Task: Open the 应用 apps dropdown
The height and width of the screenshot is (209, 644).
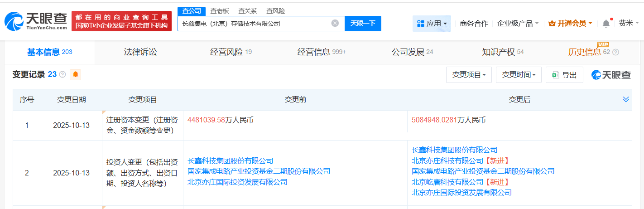Action: pos(432,24)
